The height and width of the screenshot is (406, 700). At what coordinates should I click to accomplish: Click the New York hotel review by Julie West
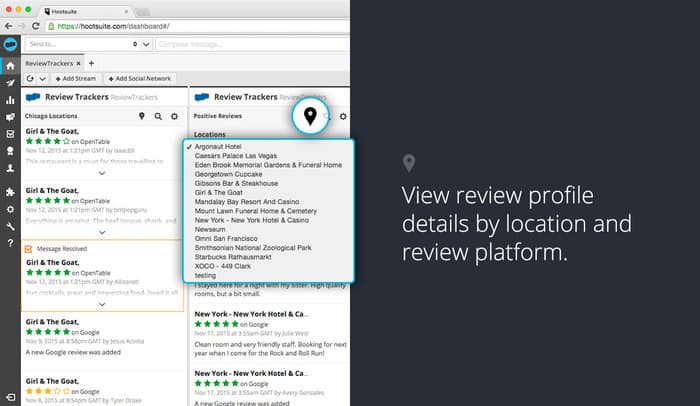(270, 333)
